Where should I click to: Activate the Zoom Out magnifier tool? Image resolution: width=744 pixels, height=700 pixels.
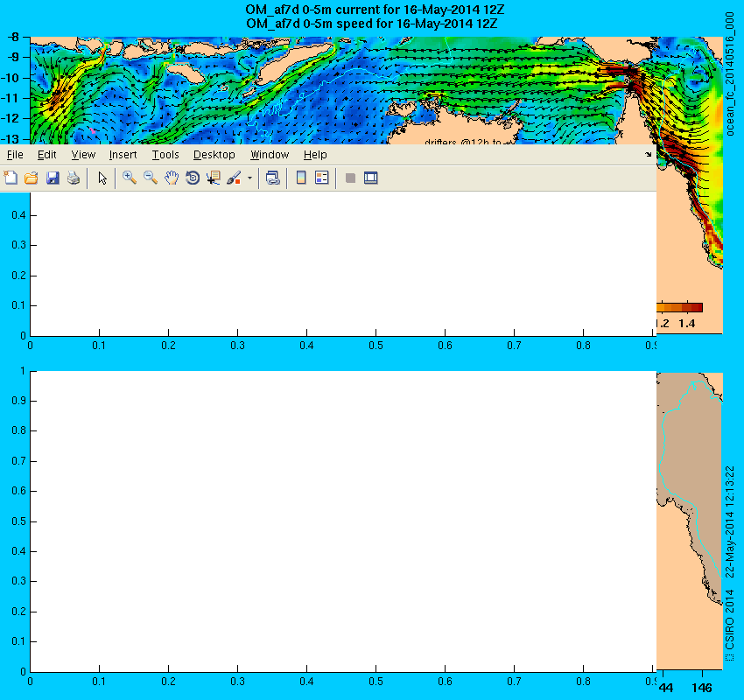point(151,178)
